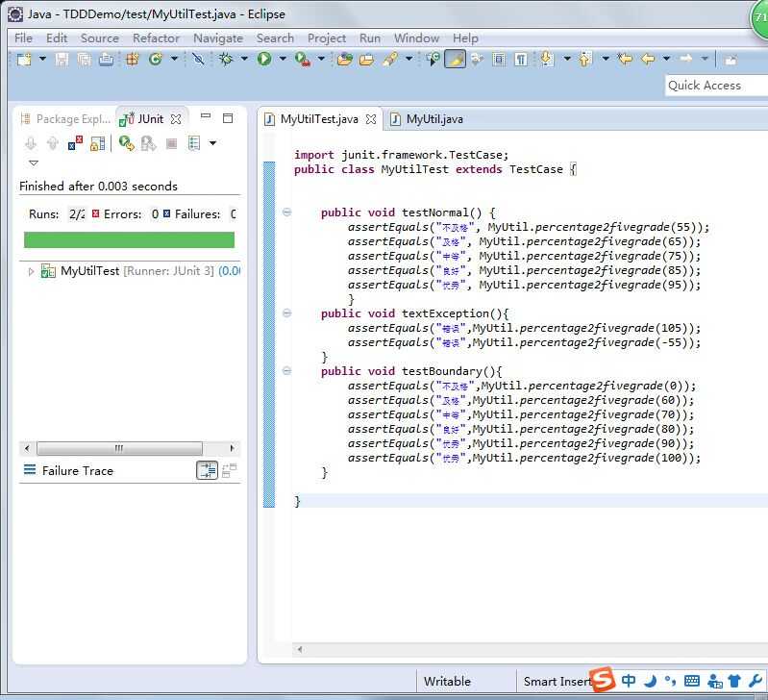This screenshot has height=700, width=768.
Task: Open the Refactor menu
Action: click(x=156, y=37)
